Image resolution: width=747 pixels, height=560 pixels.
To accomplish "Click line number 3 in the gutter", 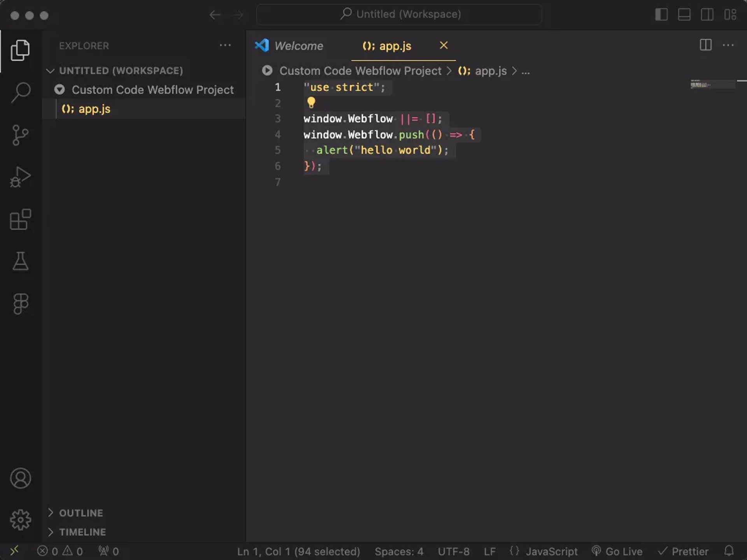I will point(277,119).
